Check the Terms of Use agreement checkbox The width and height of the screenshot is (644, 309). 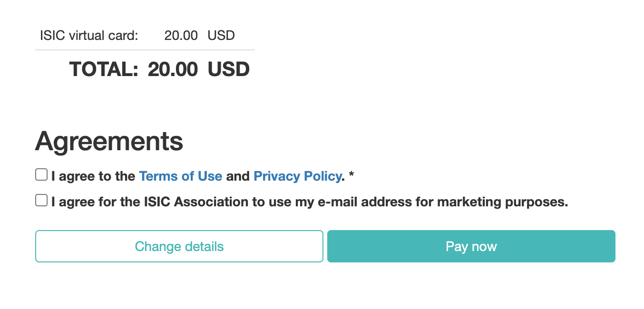pos(41,175)
